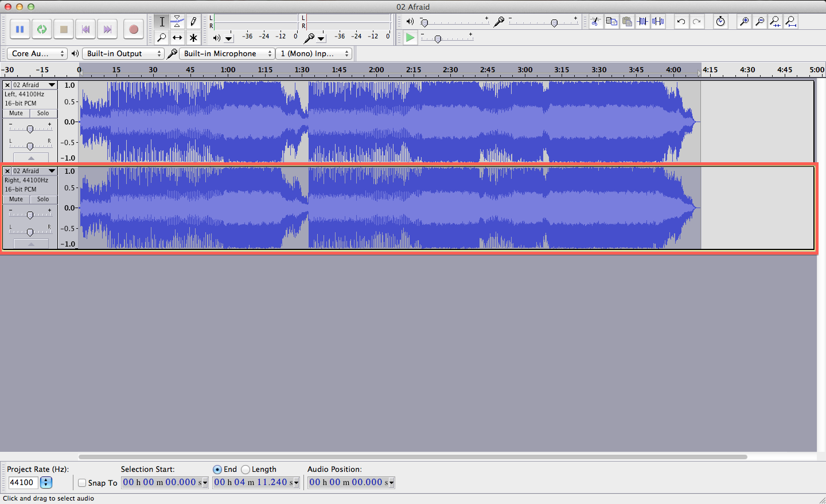The height and width of the screenshot is (504, 826).
Task: Enable the Snap To checkbox
Action: [x=81, y=483]
